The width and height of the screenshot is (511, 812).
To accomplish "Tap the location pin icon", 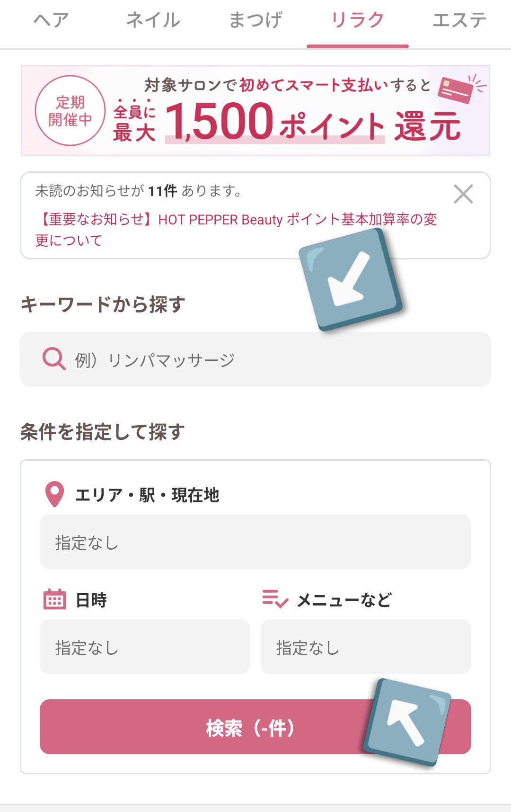I will click(x=54, y=494).
